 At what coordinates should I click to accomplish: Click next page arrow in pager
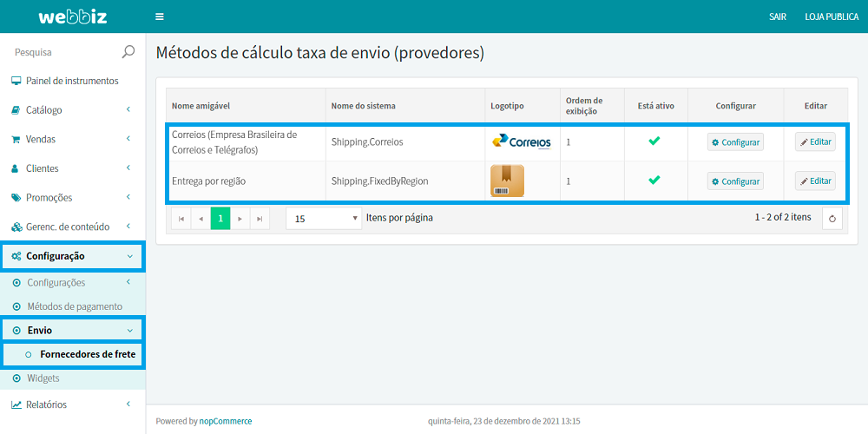tap(240, 219)
